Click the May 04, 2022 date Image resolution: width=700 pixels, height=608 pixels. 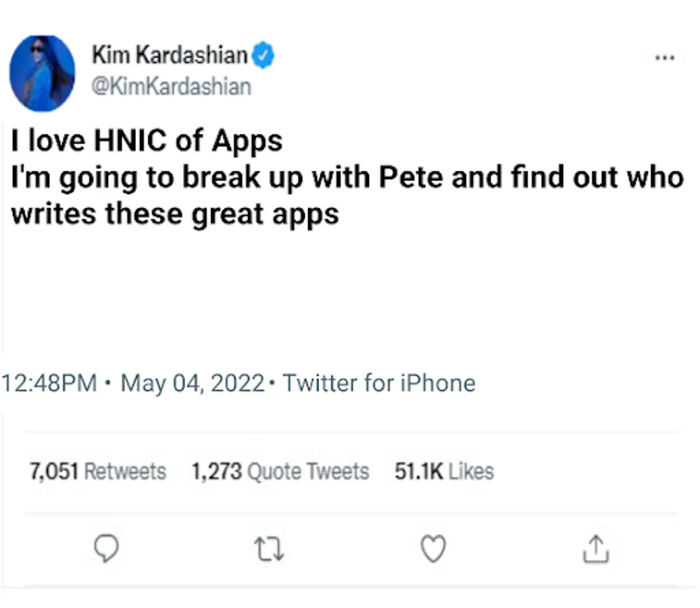pyautogui.click(x=192, y=384)
